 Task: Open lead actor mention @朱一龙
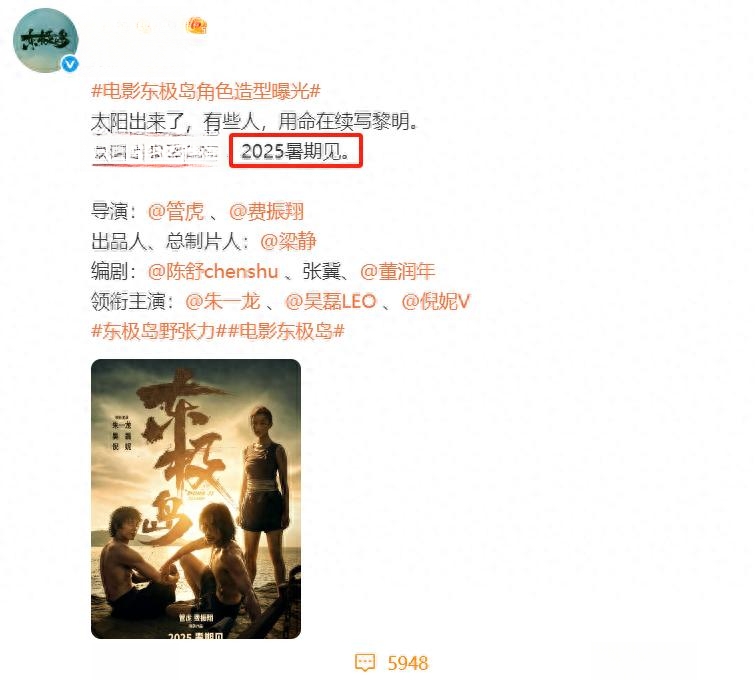point(222,301)
